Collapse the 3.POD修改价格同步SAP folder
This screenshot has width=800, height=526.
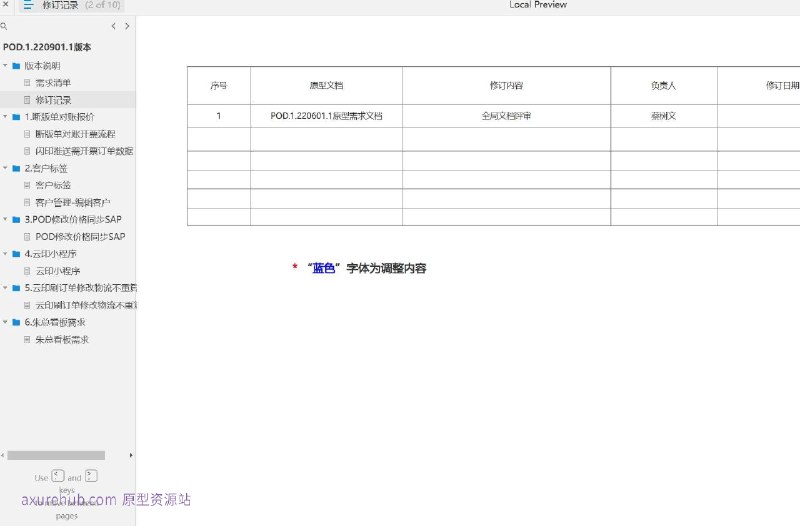tap(5, 219)
